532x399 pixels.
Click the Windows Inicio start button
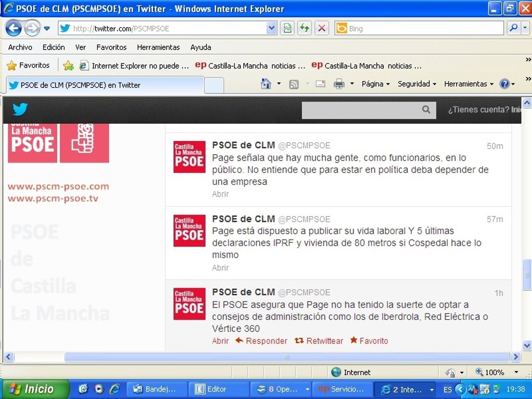pos(35,389)
